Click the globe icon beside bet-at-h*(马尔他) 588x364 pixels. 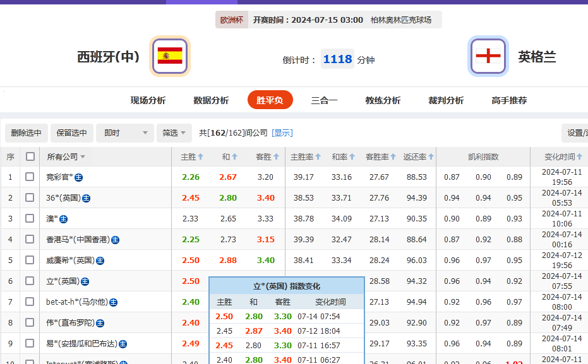click(113, 302)
